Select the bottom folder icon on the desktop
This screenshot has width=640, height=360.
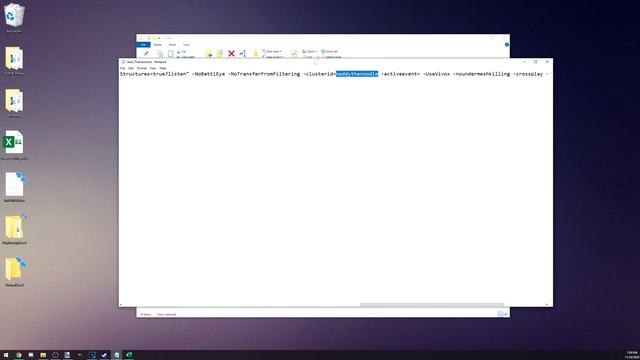tap(15, 272)
